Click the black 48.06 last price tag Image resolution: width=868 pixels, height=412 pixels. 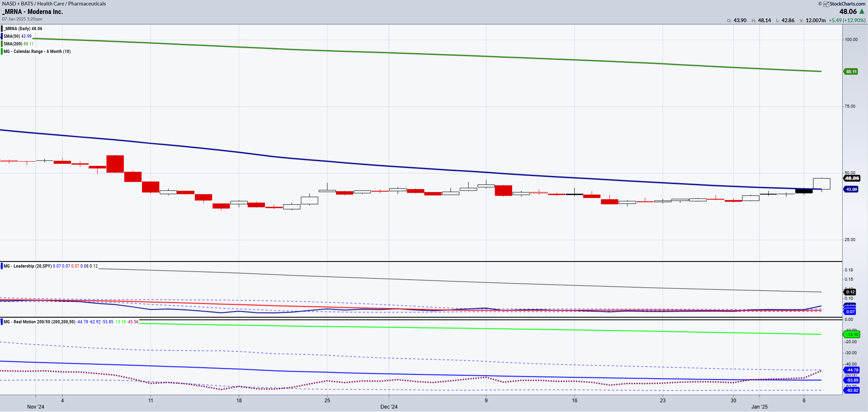[852, 178]
